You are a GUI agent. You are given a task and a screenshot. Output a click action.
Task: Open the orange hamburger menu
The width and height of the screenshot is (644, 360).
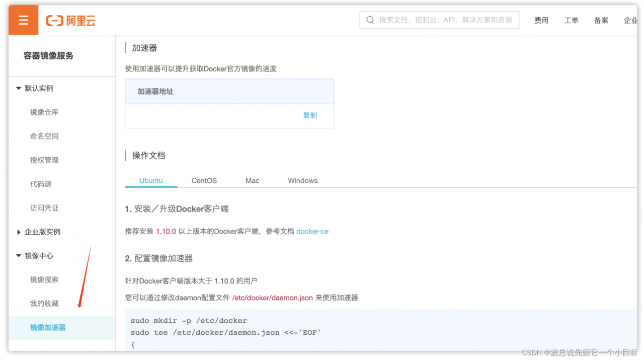pos(23,20)
